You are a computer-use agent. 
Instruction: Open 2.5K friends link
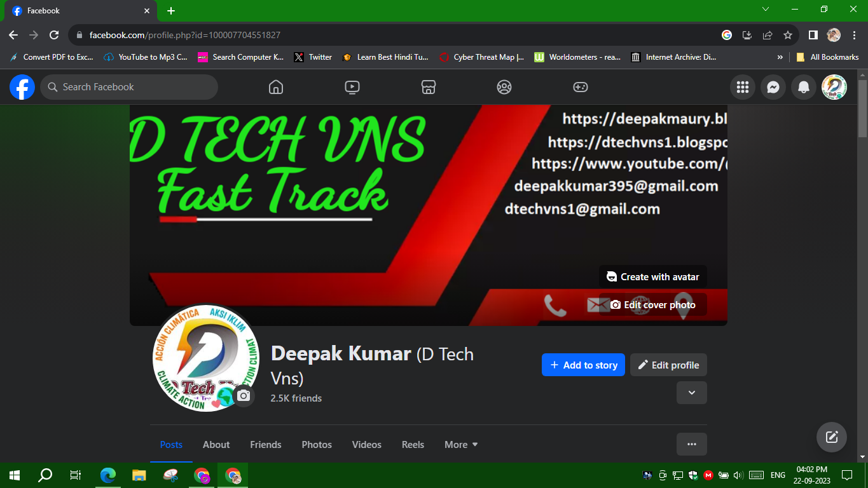point(296,398)
